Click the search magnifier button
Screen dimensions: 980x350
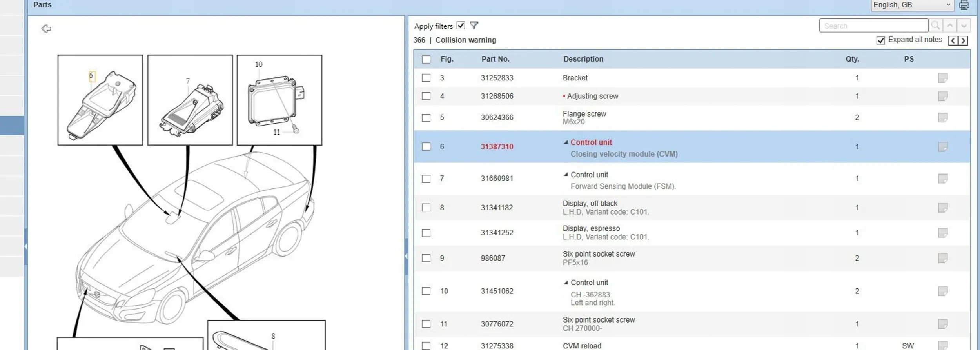(x=935, y=26)
